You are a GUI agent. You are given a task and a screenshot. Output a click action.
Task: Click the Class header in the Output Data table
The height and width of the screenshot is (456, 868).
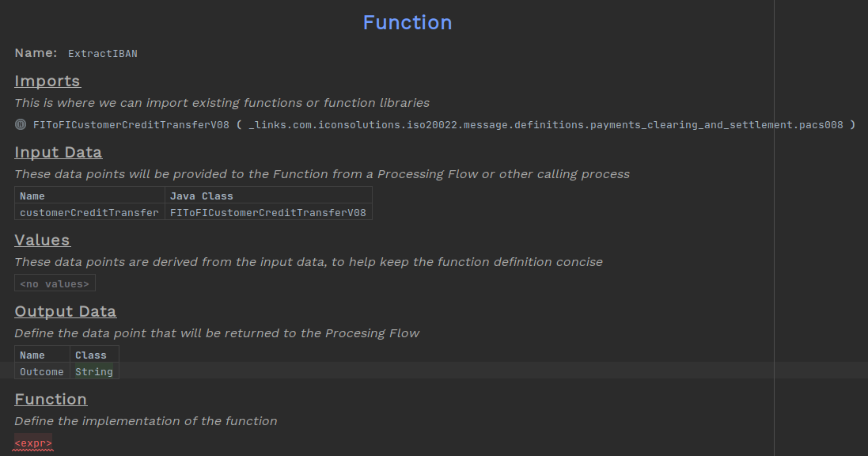pos(91,355)
